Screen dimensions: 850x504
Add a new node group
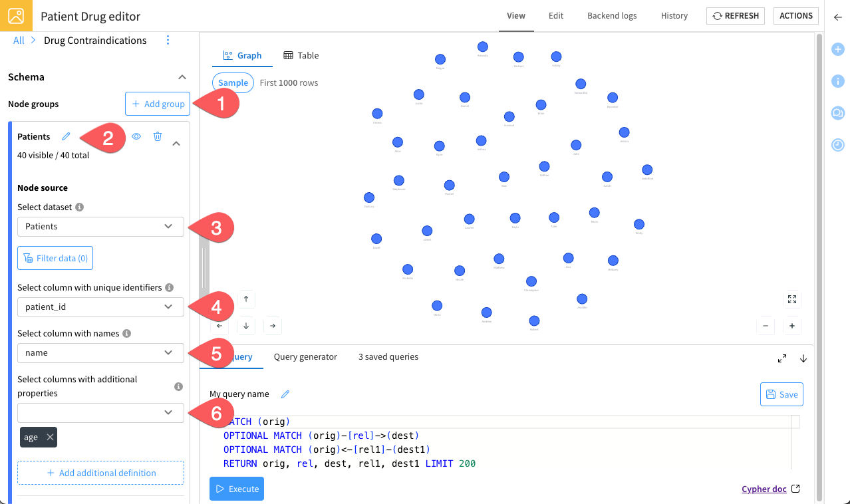tap(157, 104)
